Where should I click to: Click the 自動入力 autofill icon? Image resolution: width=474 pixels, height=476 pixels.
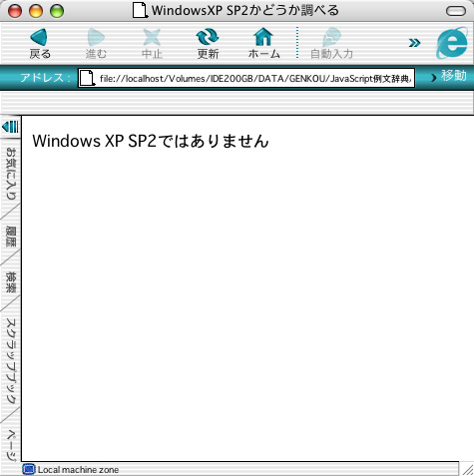tap(331, 43)
